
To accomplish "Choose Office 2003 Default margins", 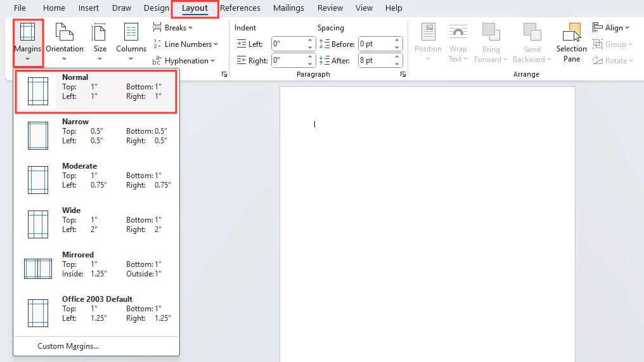I will [x=96, y=313].
